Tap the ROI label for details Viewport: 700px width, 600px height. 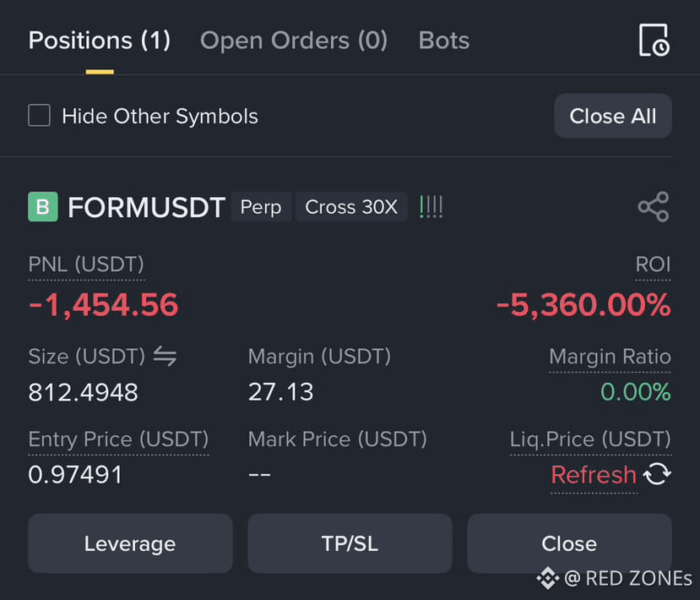click(653, 265)
